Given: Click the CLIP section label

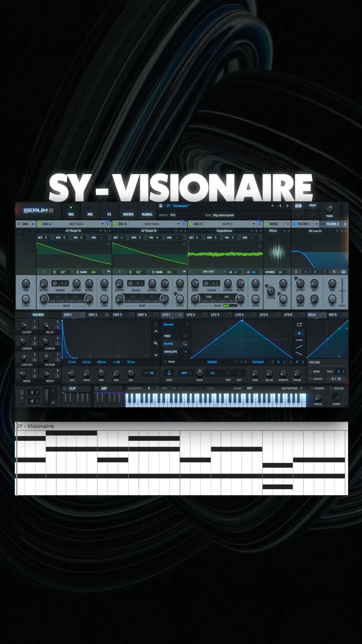Looking at the screenshot, I should (x=72, y=388).
